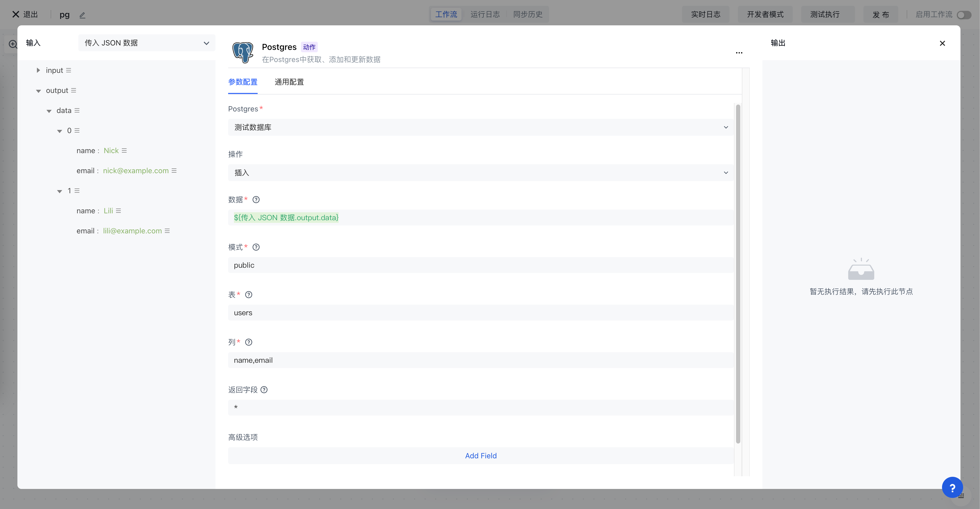
Task: Open the 传入 JSON 数据 input dropdown
Action: coord(146,43)
